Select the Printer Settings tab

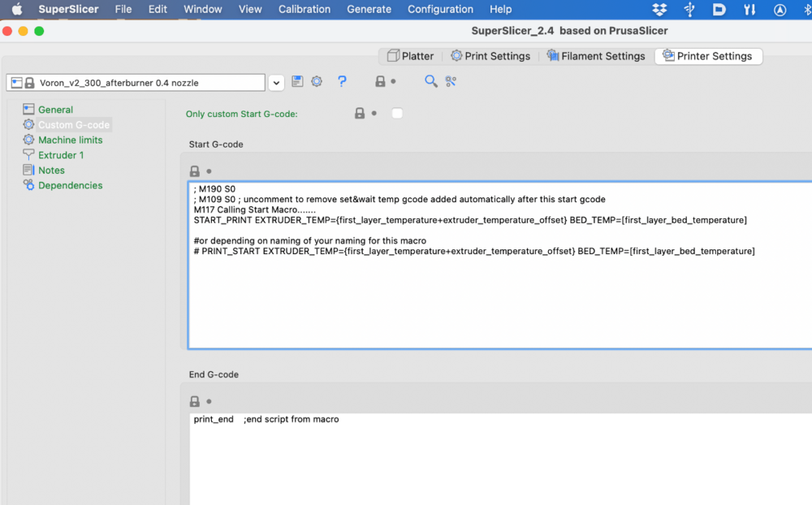[x=708, y=56]
